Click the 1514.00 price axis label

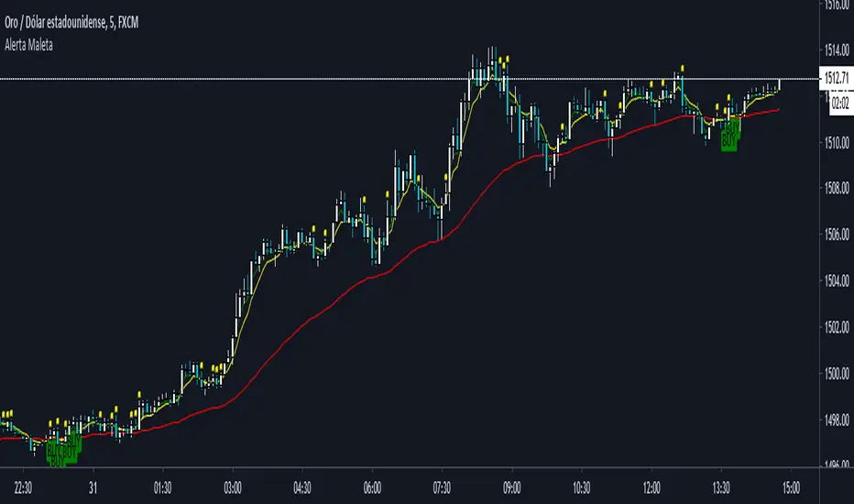click(834, 49)
